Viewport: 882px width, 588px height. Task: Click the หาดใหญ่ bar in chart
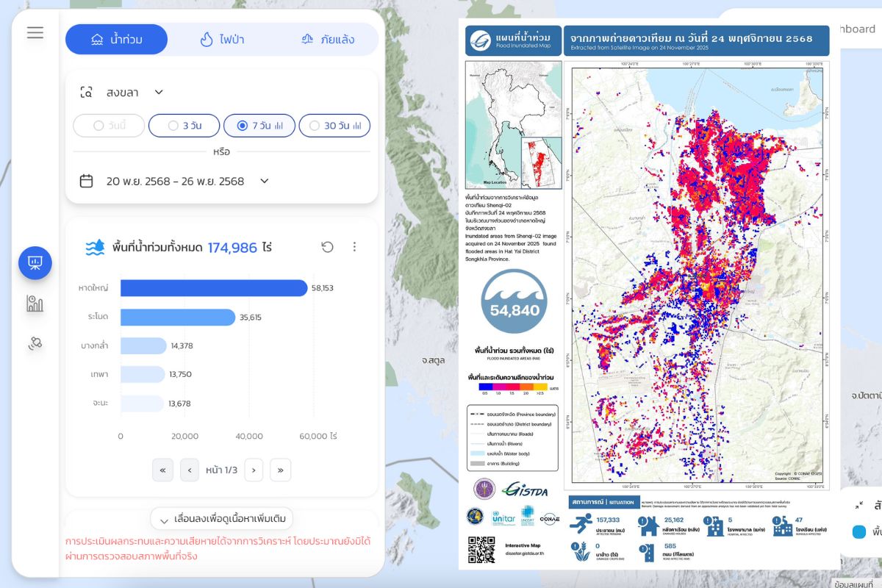click(x=213, y=288)
